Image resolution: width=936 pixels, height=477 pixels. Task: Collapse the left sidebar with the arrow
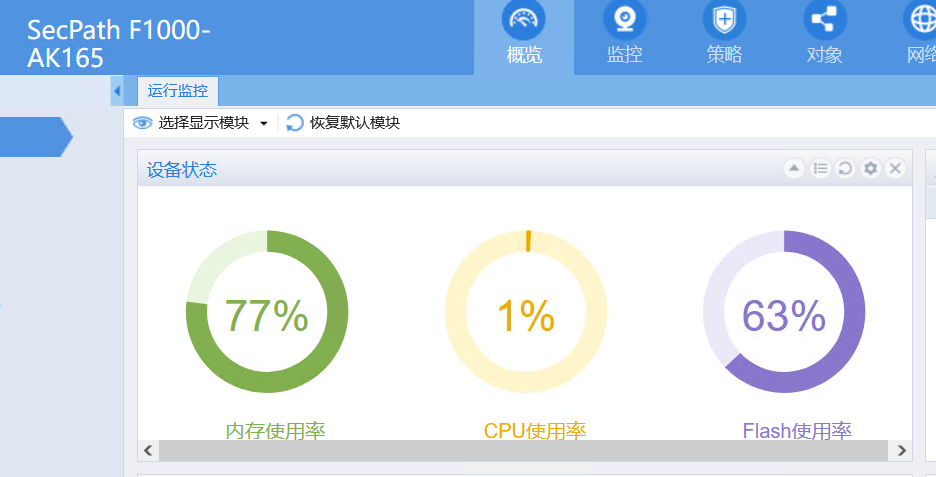pos(117,91)
